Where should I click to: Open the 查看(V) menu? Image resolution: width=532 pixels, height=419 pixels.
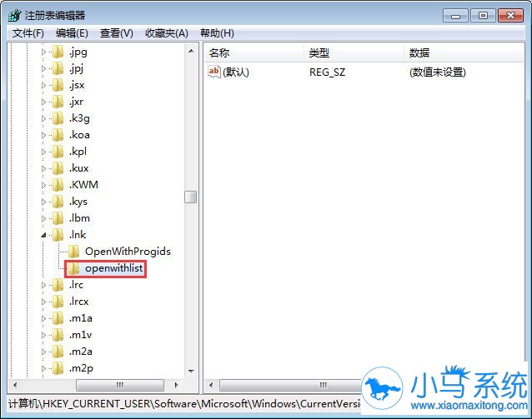pos(117,33)
